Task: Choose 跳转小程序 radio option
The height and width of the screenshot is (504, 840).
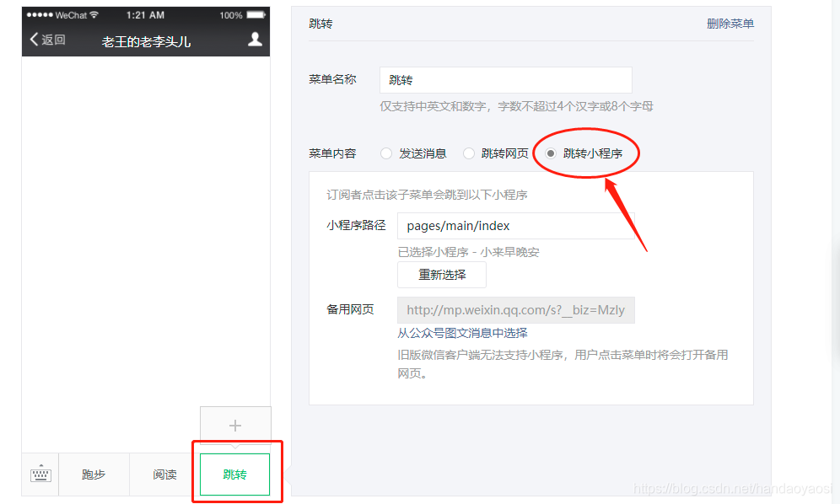Action: click(x=551, y=153)
